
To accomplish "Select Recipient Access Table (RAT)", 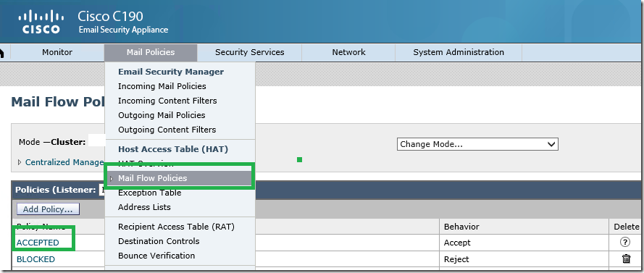I will [176, 227].
